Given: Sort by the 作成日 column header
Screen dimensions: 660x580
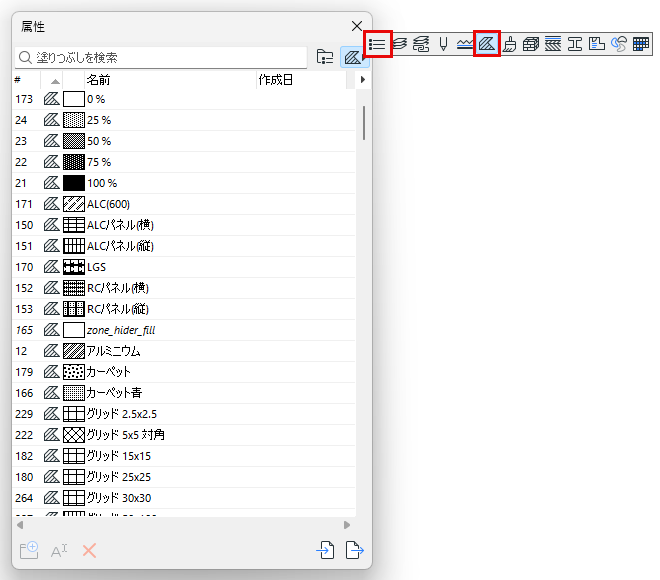Looking at the screenshot, I should click(x=301, y=80).
